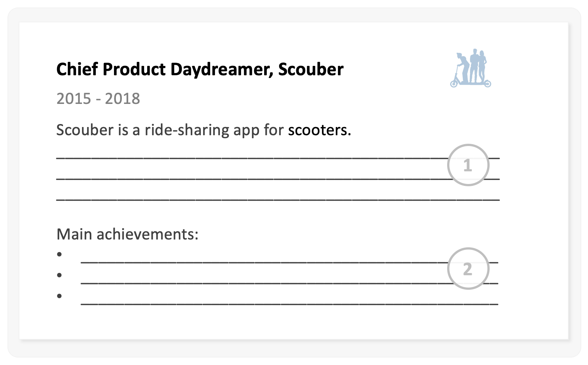Click the circled number 2 marker
Viewport: 588px width, 365px height.
click(468, 269)
